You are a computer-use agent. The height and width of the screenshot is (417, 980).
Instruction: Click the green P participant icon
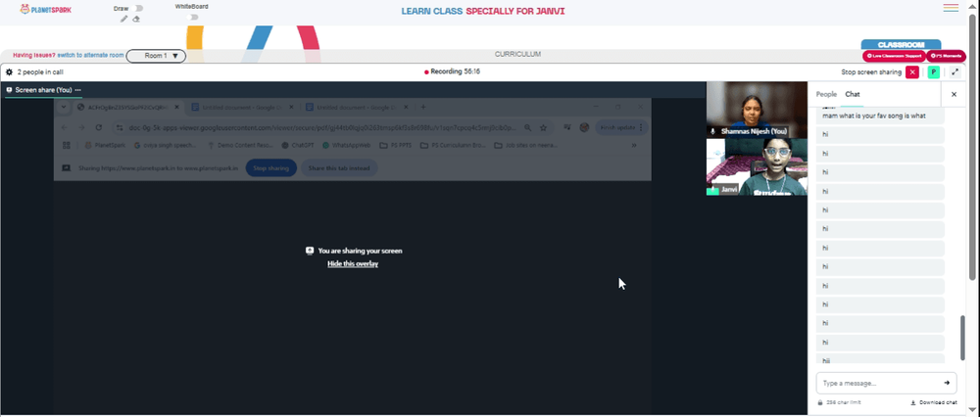(933, 72)
